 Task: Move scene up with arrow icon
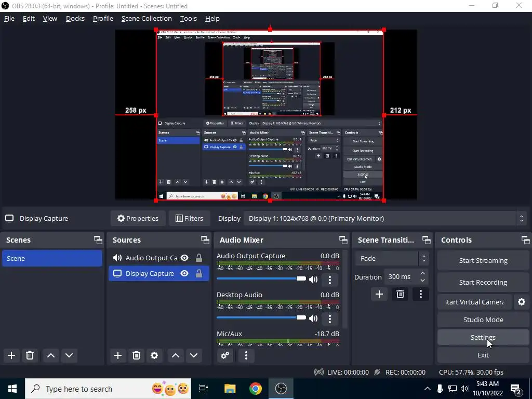(x=51, y=355)
